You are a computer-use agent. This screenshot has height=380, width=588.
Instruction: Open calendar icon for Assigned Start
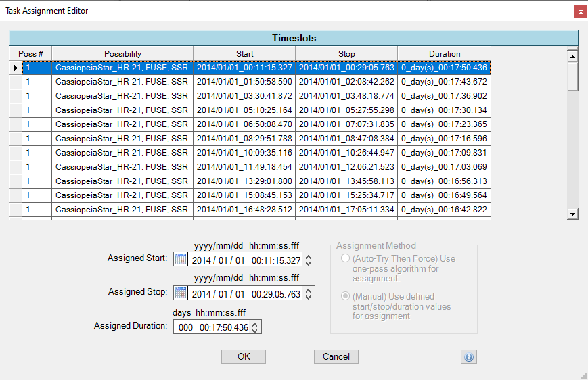pyautogui.click(x=181, y=260)
